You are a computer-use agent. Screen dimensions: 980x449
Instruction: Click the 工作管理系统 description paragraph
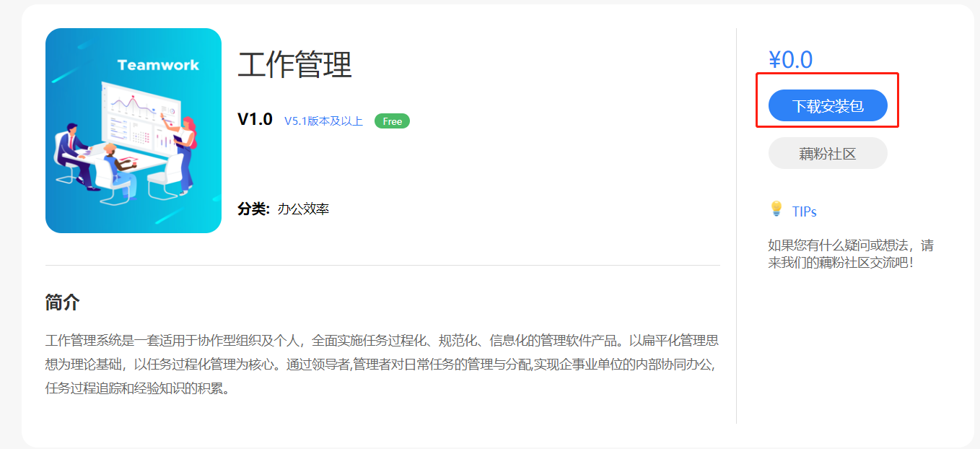click(382, 365)
